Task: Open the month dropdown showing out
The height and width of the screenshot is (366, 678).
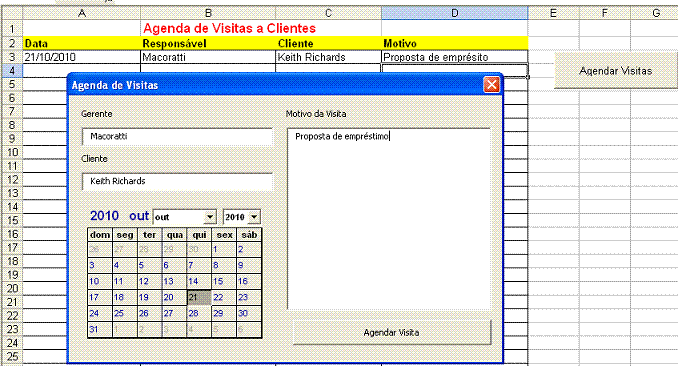Action: click(210, 217)
